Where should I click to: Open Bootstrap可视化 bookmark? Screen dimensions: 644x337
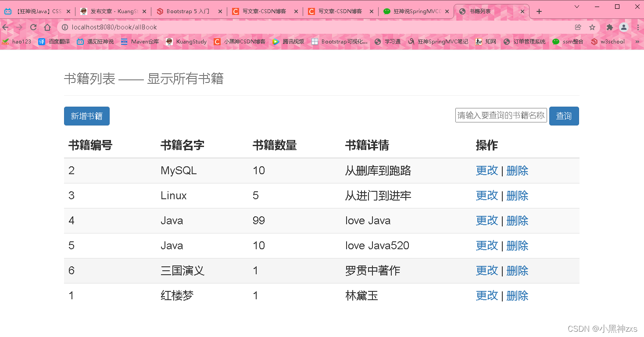(340, 42)
